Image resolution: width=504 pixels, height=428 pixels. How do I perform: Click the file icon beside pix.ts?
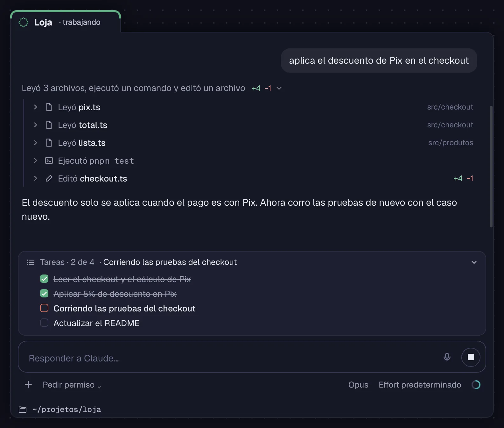coord(49,107)
